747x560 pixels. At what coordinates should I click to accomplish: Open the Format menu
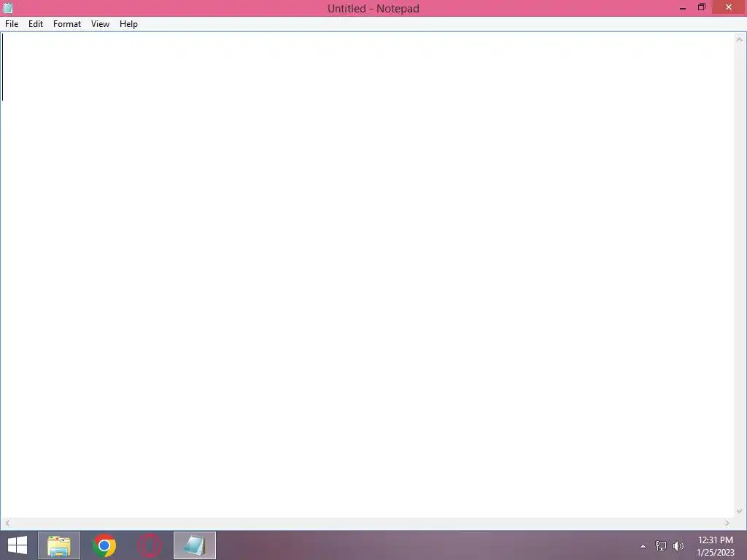tap(66, 24)
